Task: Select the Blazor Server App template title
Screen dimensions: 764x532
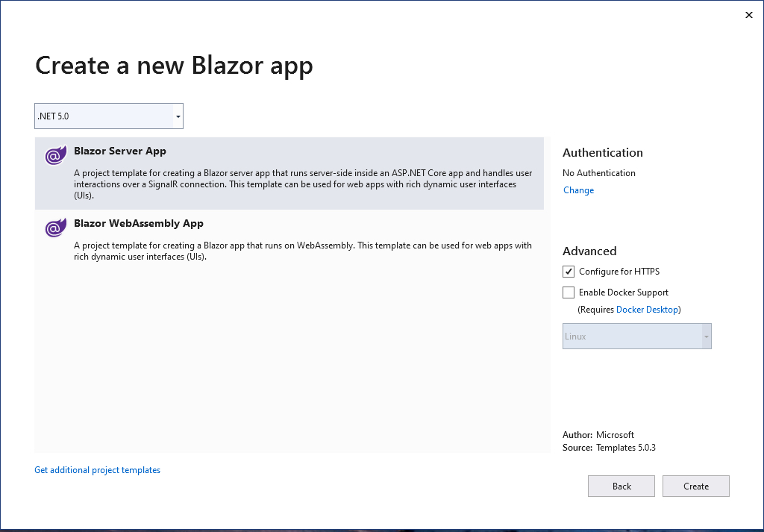Action: 120,151
